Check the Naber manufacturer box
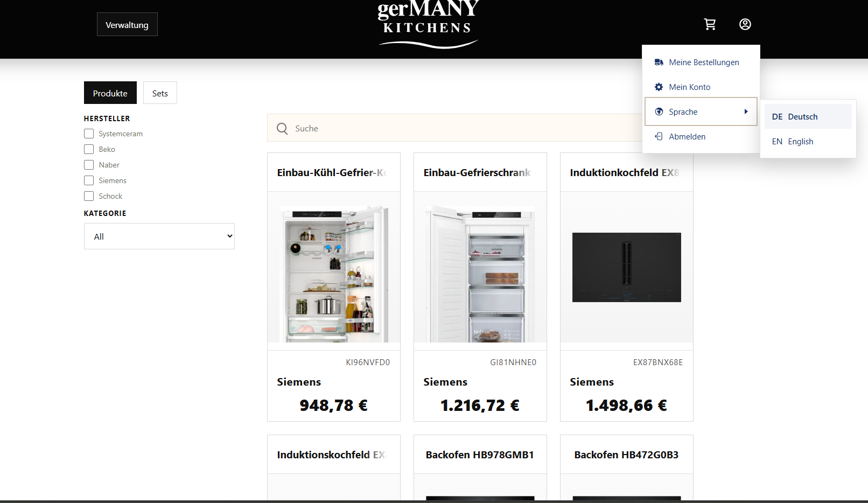Viewport: 868px width, 503px height. coord(89,165)
